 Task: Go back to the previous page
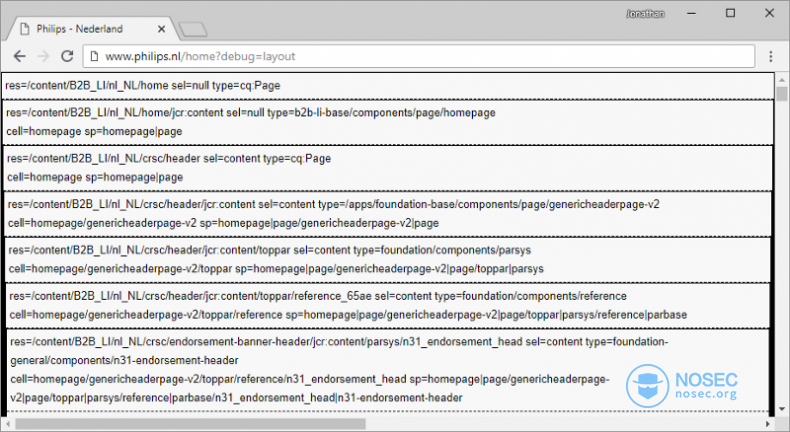[20, 56]
